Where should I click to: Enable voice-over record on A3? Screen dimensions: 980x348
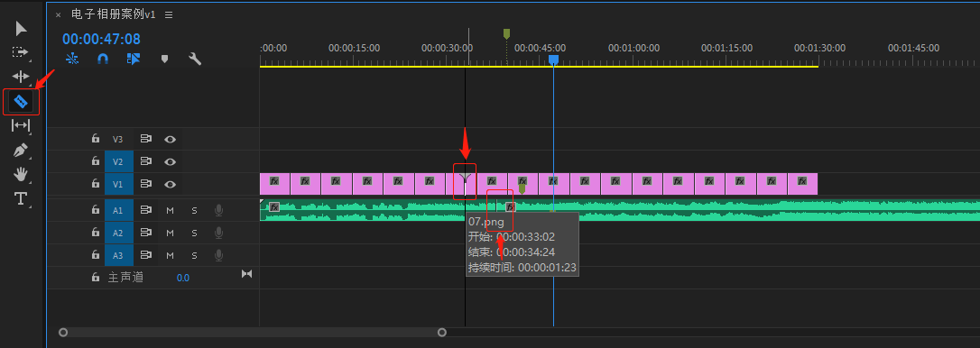coord(218,255)
